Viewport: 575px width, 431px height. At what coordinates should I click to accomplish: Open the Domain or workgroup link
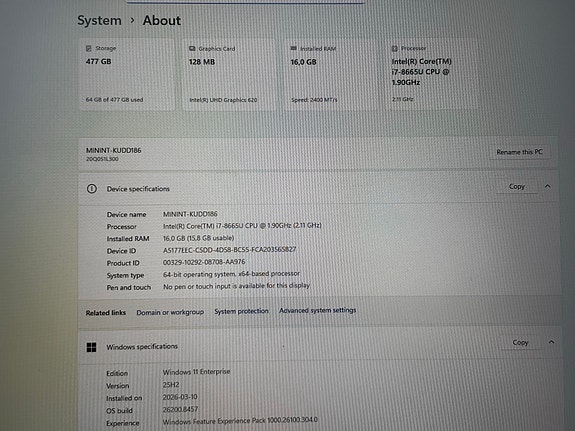pos(170,312)
